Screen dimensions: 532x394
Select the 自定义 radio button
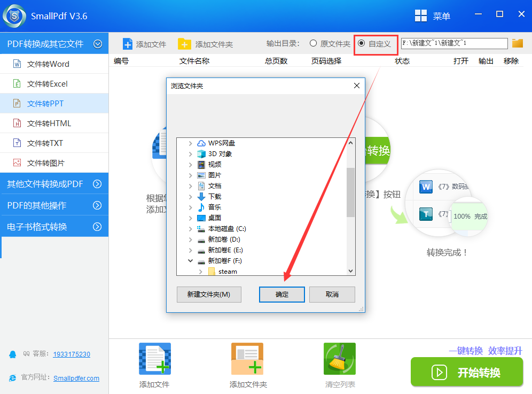(362, 43)
